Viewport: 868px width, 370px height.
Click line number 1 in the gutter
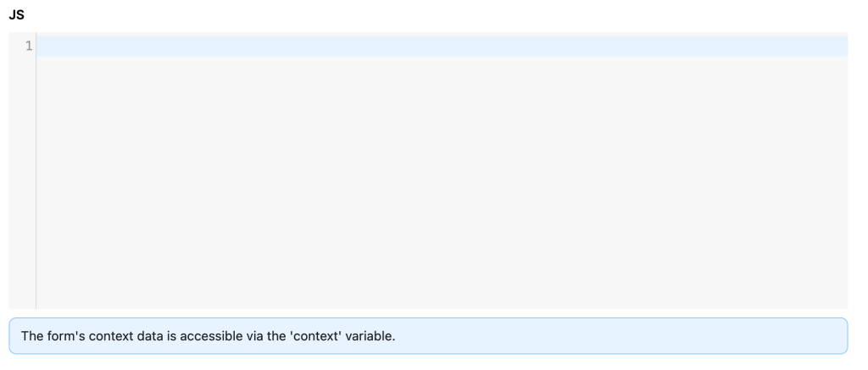coord(29,46)
